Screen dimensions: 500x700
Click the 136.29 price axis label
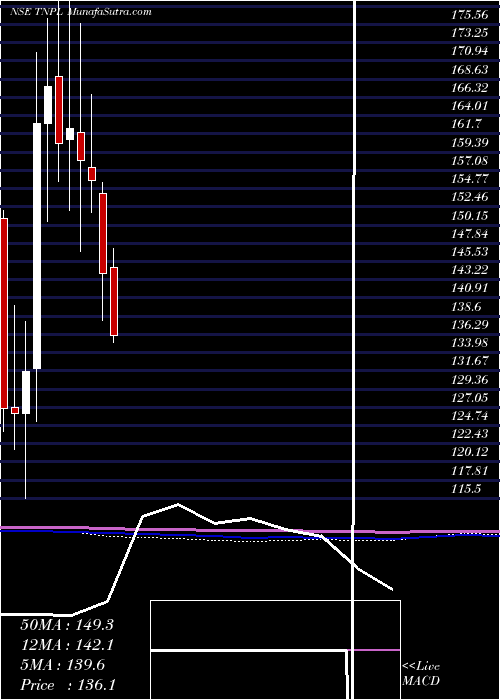tap(469, 325)
